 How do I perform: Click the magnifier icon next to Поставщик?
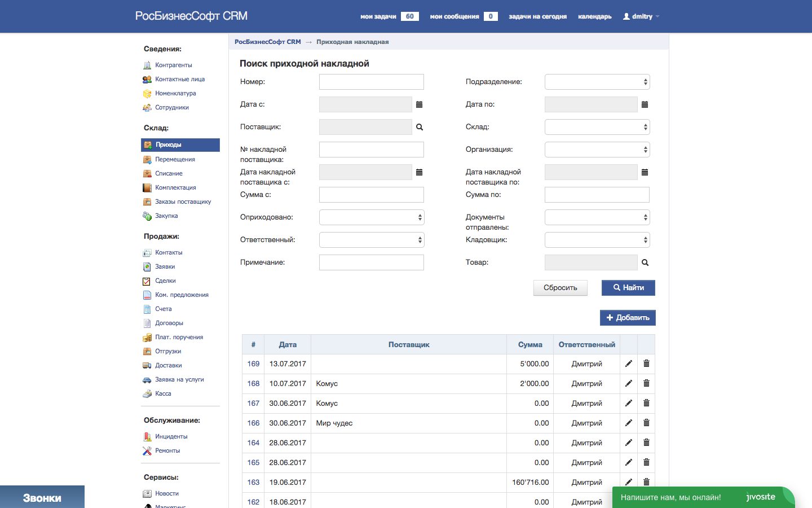419,127
